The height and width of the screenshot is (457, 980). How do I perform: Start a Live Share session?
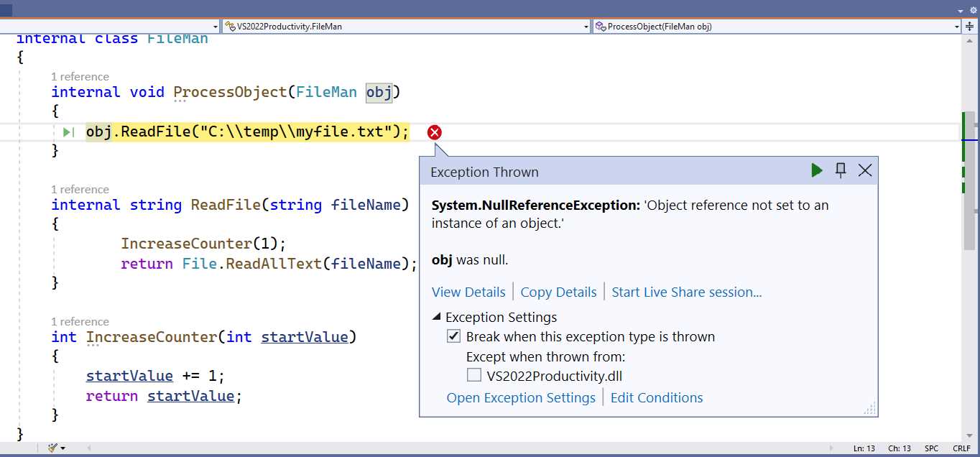coord(685,292)
